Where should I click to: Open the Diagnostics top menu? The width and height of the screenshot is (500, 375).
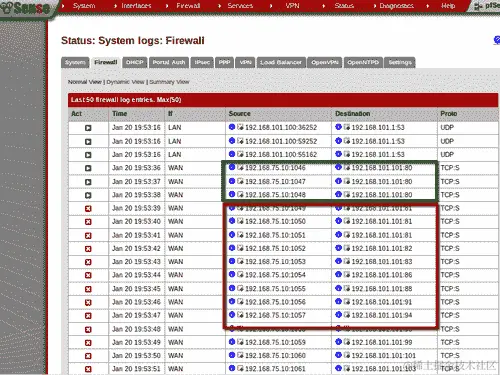tap(397, 6)
